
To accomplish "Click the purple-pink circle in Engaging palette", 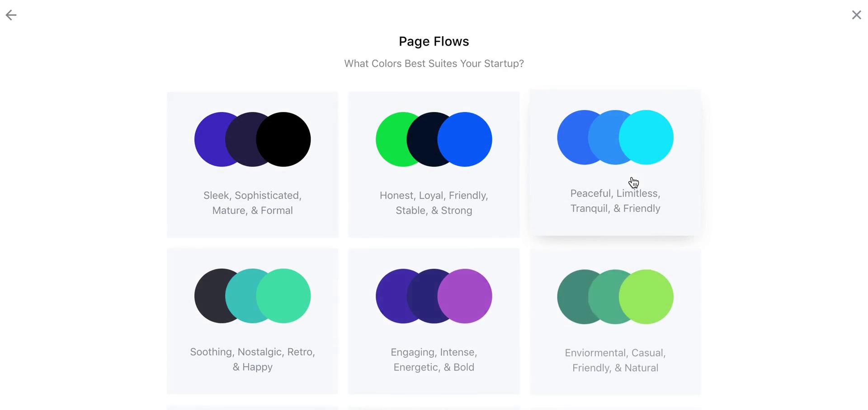I will tap(465, 296).
